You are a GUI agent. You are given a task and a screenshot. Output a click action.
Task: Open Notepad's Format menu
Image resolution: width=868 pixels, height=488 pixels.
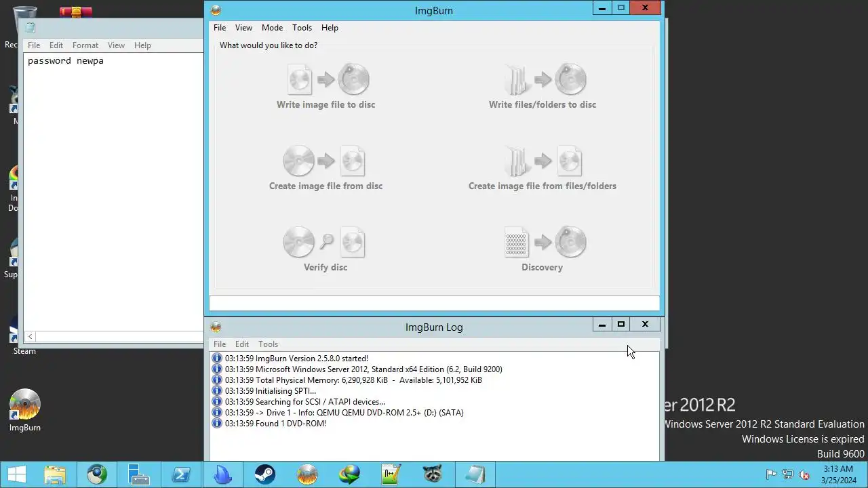coord(85,45)
